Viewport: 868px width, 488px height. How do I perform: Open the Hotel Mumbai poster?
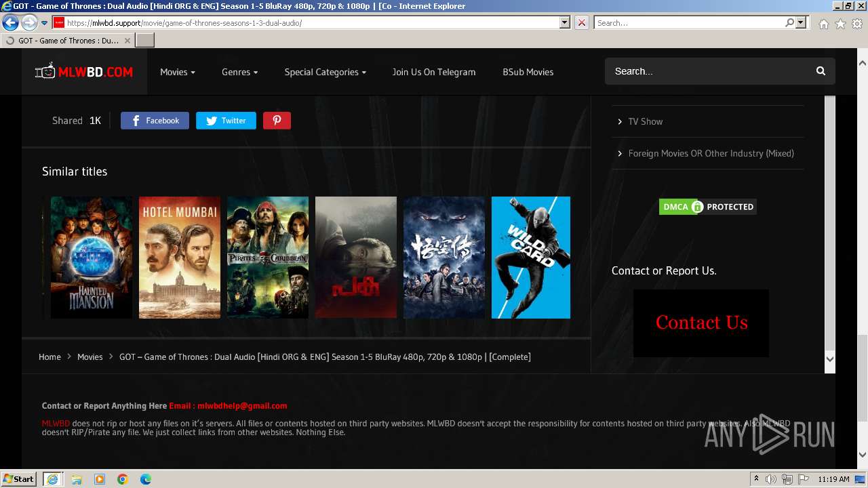(x=180, y=258)
